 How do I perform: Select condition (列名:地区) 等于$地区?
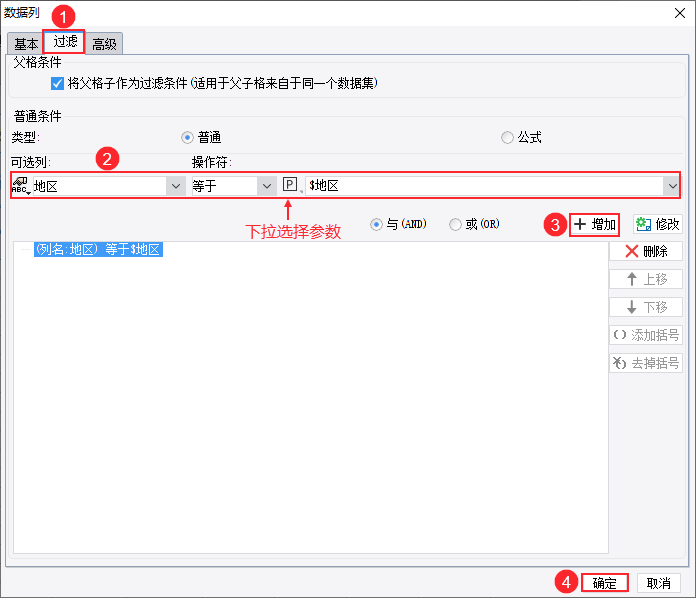pyautogui.click(x=98, y=249)
